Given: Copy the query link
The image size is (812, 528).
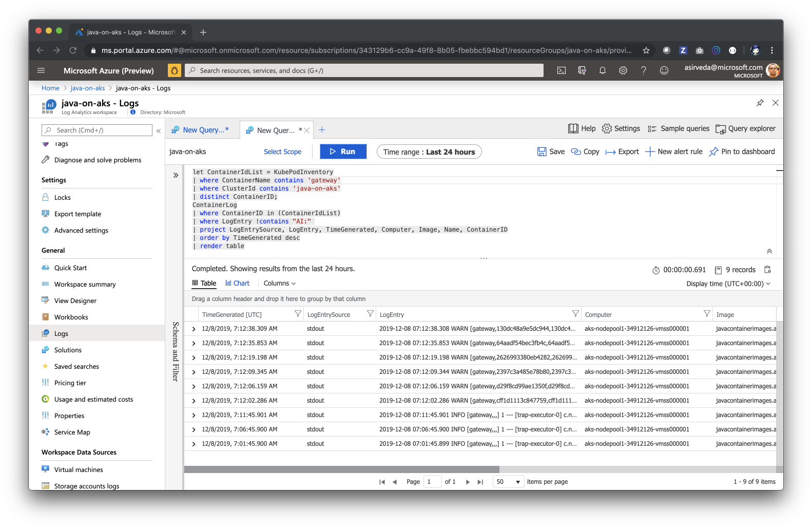Looking at the screenshot, I should 585,152.
